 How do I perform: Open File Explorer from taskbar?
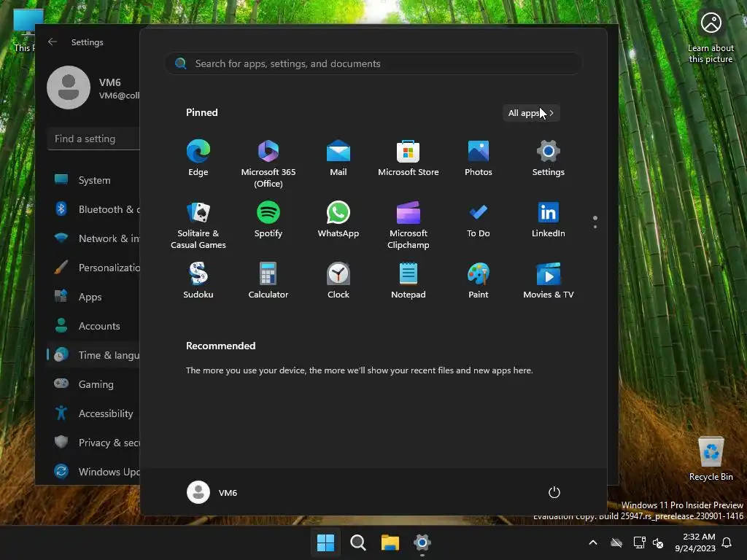pos(390,542)
